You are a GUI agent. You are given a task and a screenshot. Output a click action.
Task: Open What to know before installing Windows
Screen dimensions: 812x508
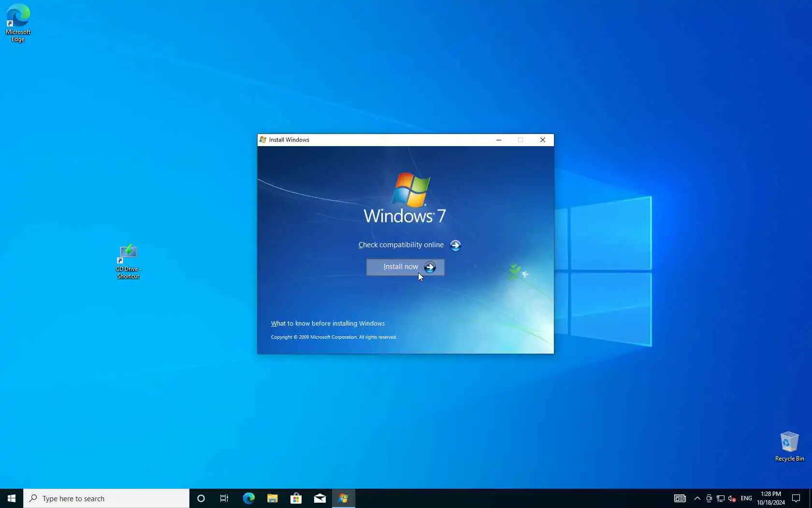[328, 323]
